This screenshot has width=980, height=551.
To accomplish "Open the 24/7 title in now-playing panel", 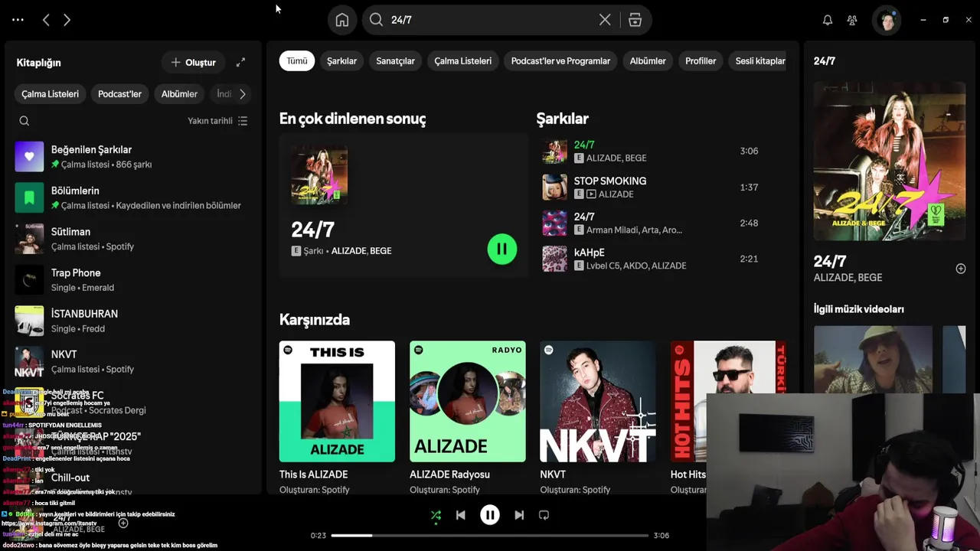I will coord(830,261).
